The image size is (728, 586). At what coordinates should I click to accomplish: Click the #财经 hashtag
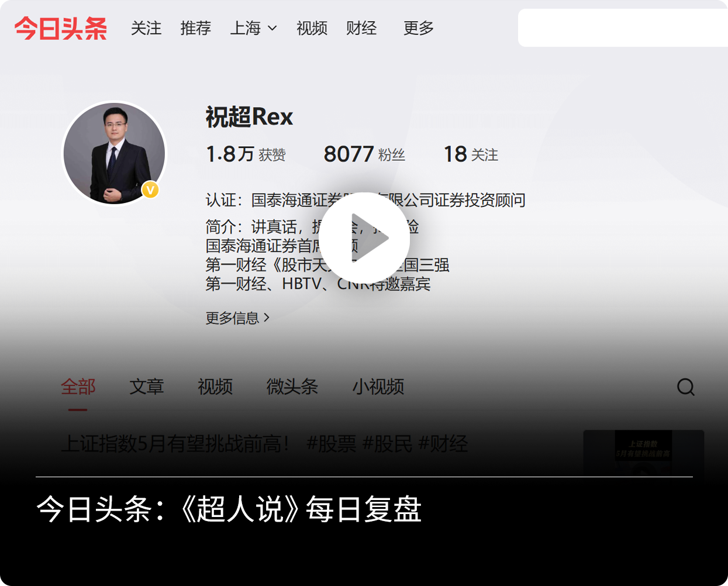(x=443, y=444)
